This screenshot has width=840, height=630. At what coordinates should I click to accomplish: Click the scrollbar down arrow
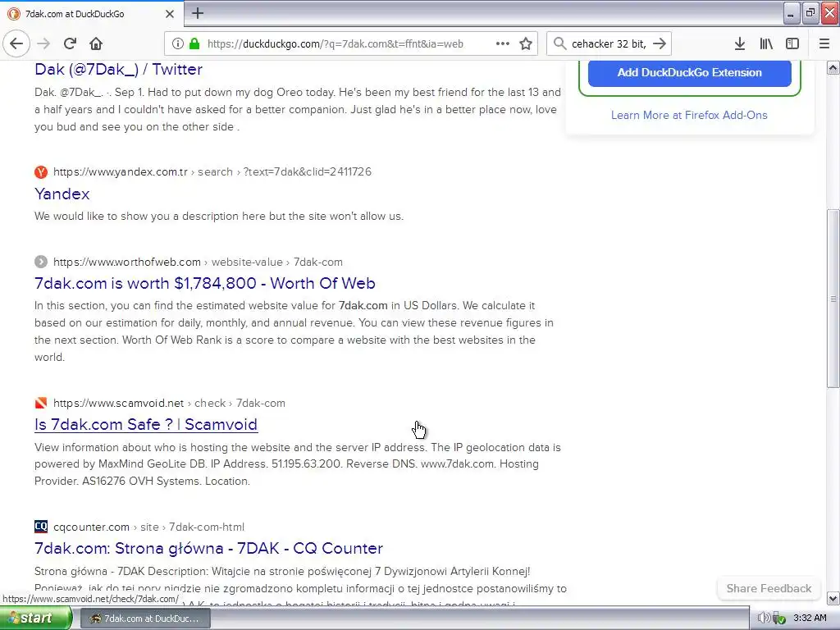pyautogui.click(x=833, y=598)
